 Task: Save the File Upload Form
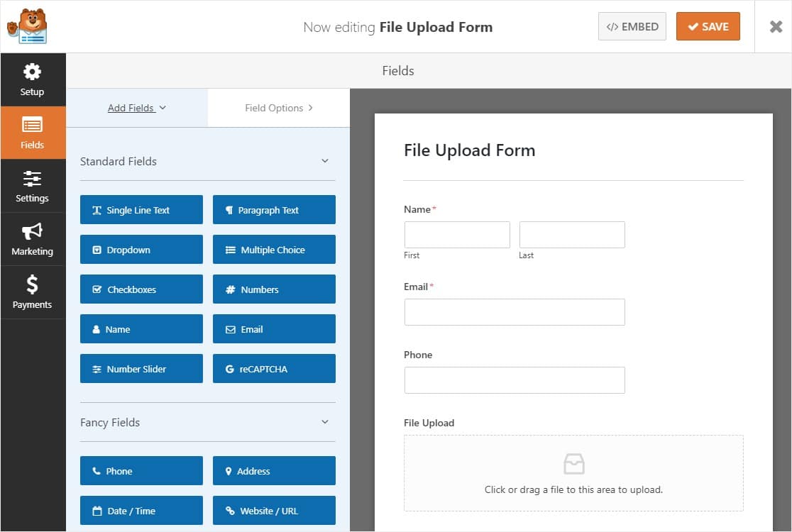coord(708,26)
